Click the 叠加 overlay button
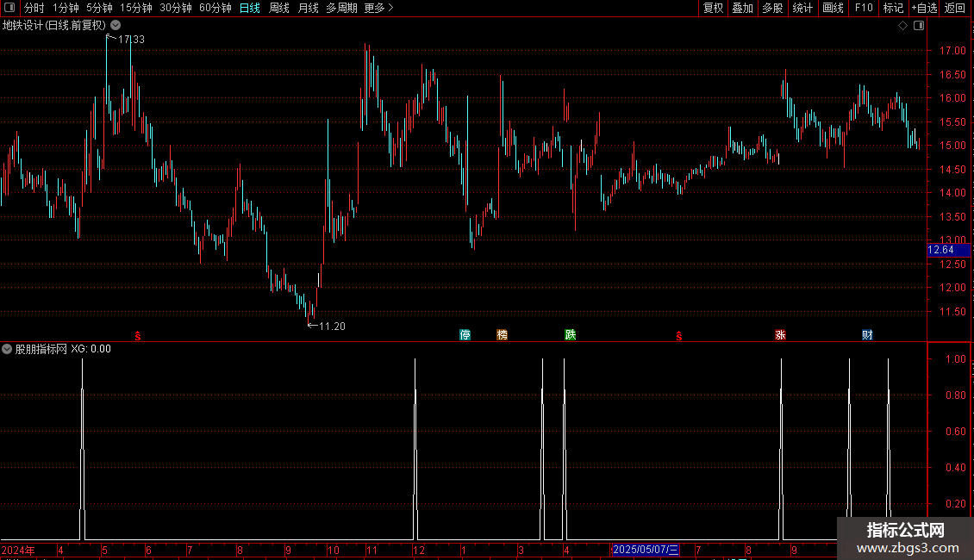This screenshot has width=974, height=560. 743,8
